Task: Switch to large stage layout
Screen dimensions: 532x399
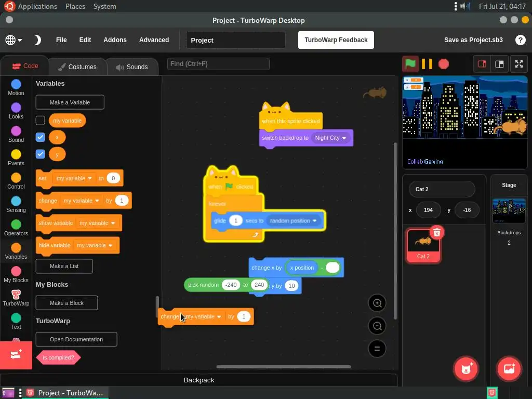Action: click(499, 64)
